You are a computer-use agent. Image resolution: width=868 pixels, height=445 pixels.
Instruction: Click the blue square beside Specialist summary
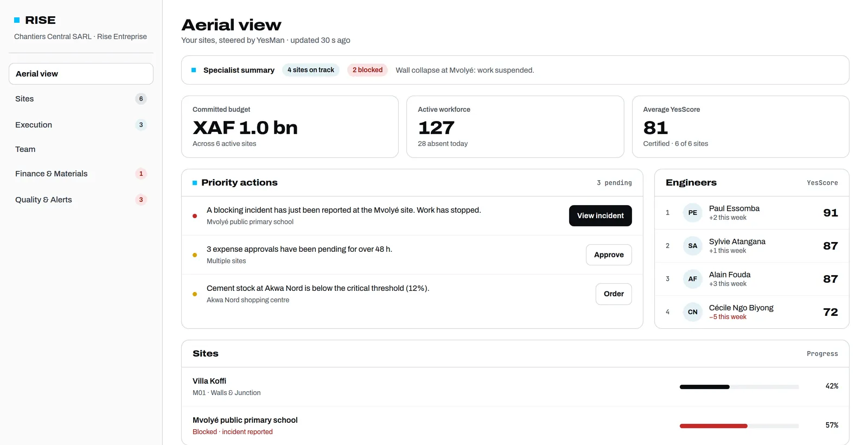[x=194, y=70]
